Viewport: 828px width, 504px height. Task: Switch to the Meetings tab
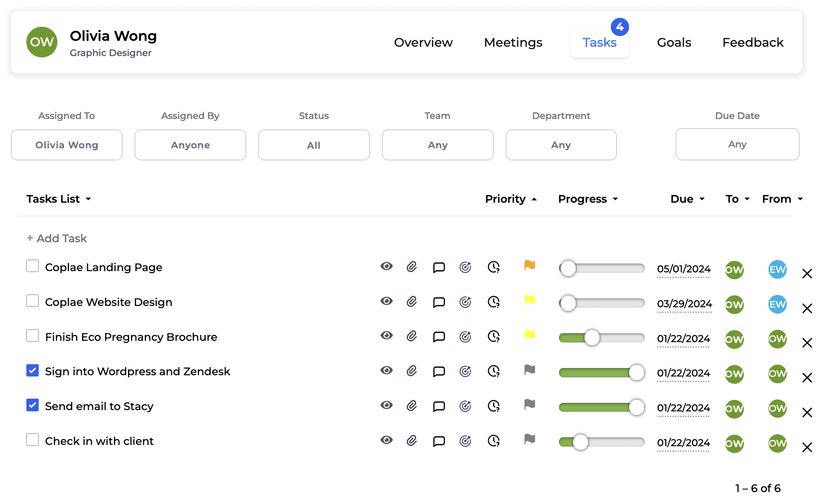pyautogui.click(x=513, y=42)
